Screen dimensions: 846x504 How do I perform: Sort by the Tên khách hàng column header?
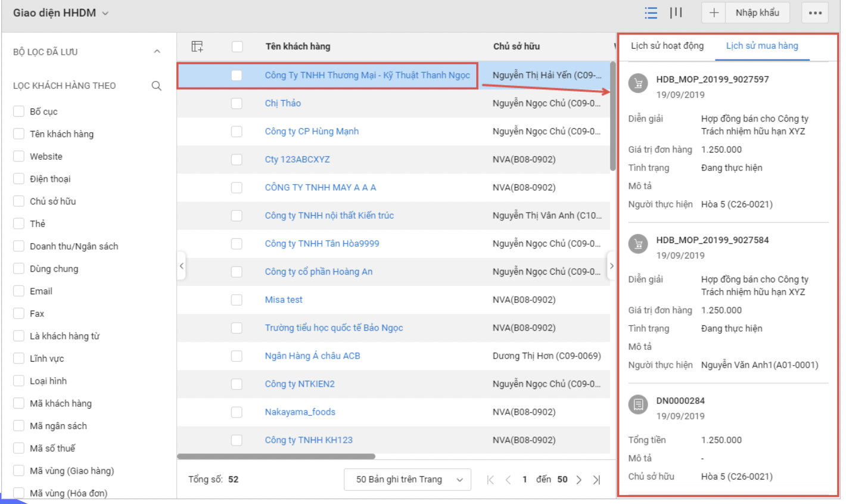click(x=298, y=46)
